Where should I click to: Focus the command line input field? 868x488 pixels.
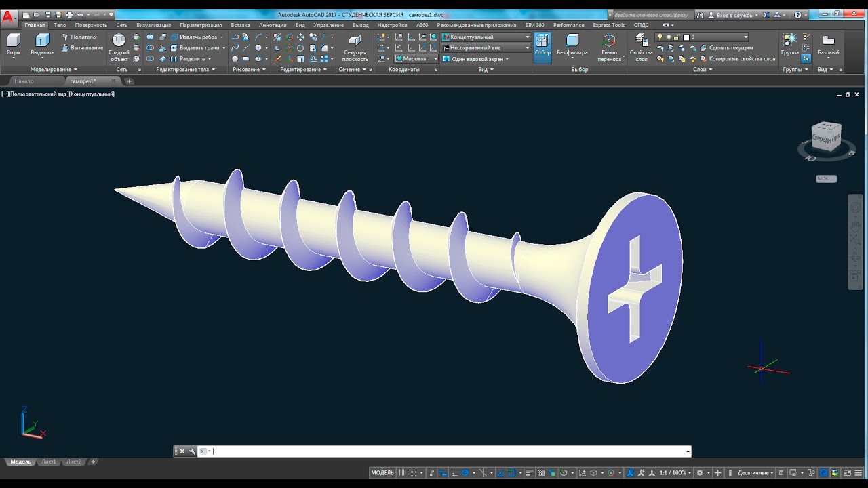pos(444,451)
